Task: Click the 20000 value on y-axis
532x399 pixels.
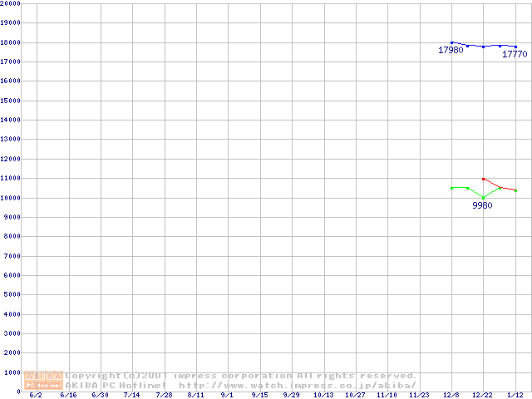Action: click(11, 4)
